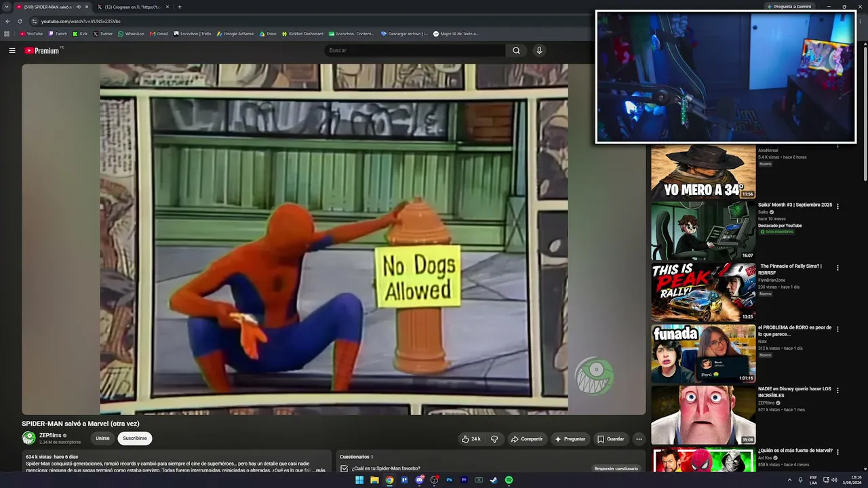Image resolution: width=868 pixels, height=488 pixels.
Task: Switch to Chrome in the taskbar
Action: [x=389, y=480]
